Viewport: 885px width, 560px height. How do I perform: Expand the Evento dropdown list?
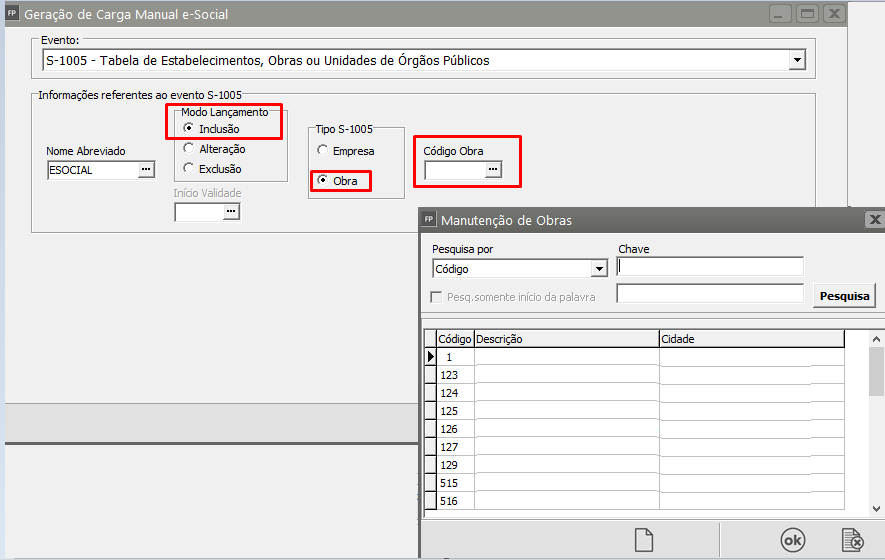[796, 61]
